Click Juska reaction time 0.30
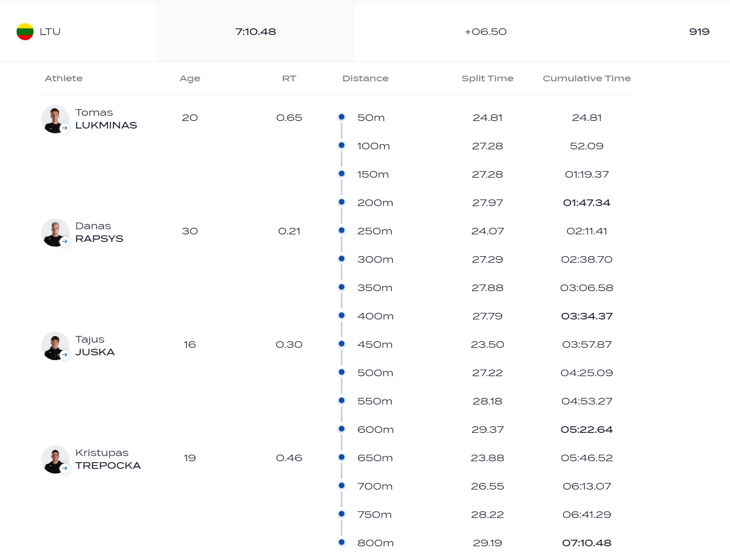730x560 pixels. (x=289, y=345)
